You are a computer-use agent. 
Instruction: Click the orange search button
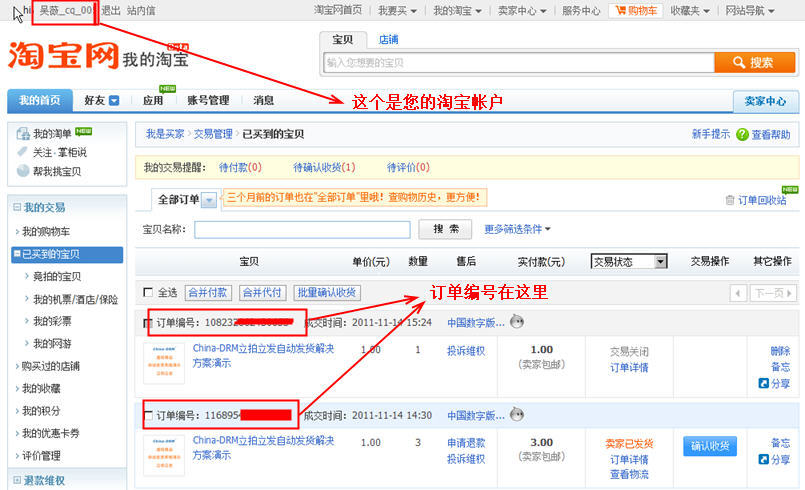754,63
